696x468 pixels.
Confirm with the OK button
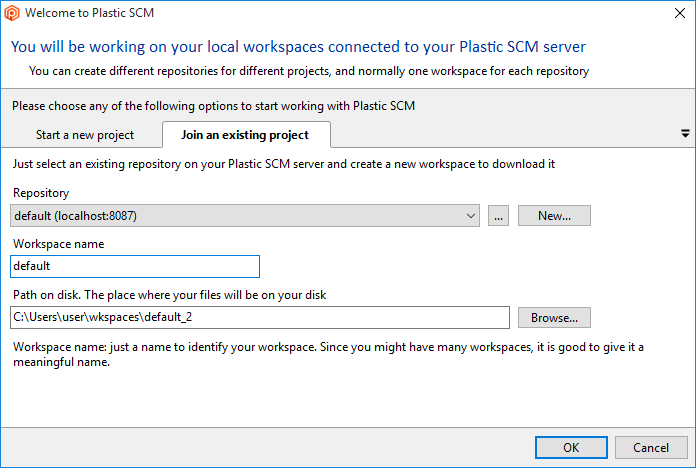(571, 448)
